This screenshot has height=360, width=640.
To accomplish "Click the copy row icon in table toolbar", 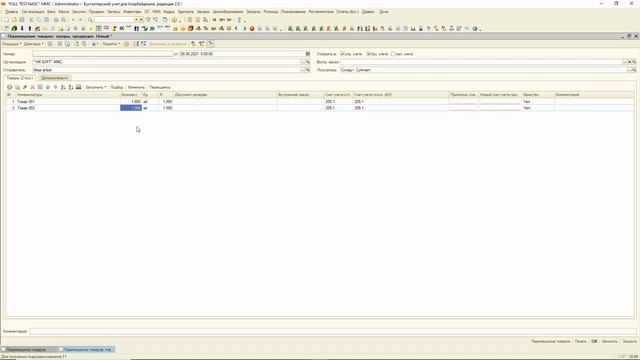I will [18, 87].
